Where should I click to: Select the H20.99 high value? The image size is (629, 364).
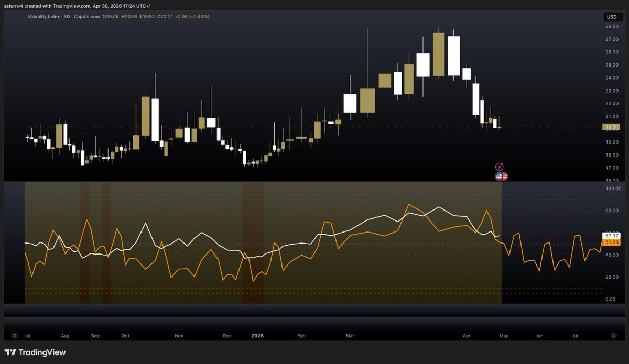(129, 17)
